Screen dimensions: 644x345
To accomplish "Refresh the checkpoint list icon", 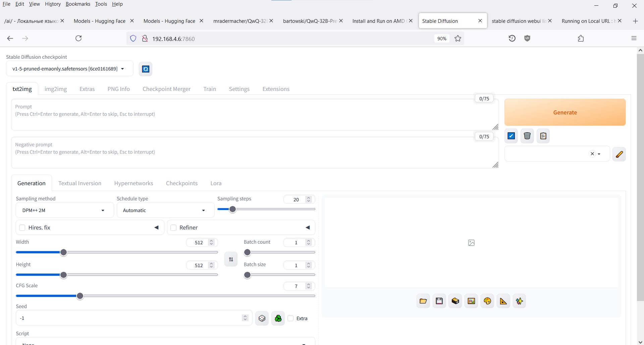I will pos(146,69).
